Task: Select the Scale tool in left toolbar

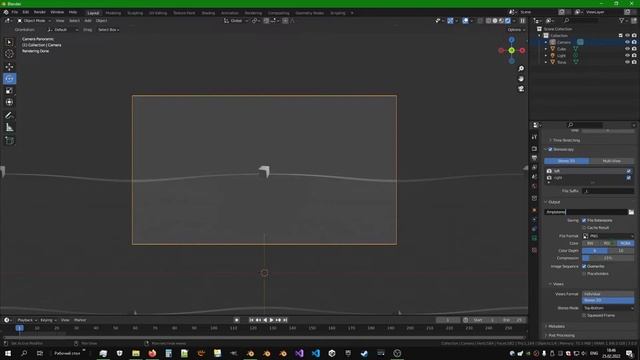Action: (x=9, y=90)
